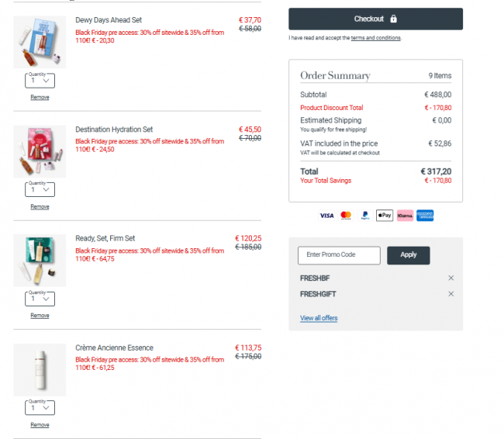Click the PayPal payment icon
The image size is (504, 439).
coord(364,215)
